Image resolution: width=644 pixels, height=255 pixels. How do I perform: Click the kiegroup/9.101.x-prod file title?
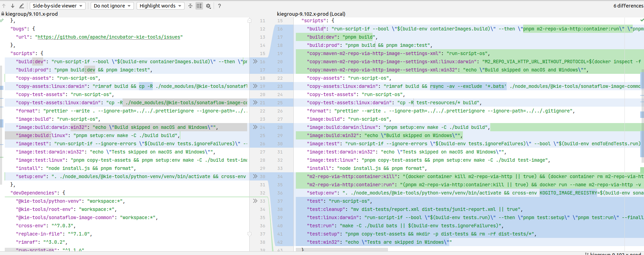(x=31, y=14)
